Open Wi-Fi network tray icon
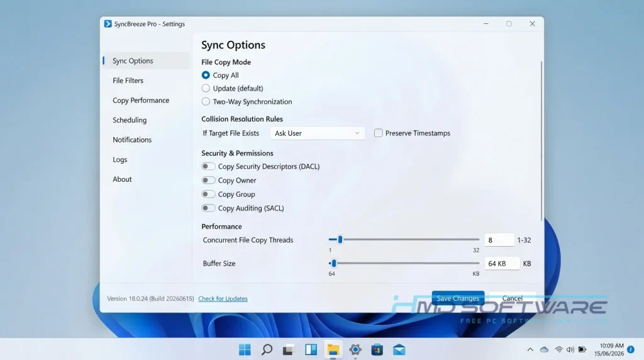The image size is (644, 360). pos(558,350)
